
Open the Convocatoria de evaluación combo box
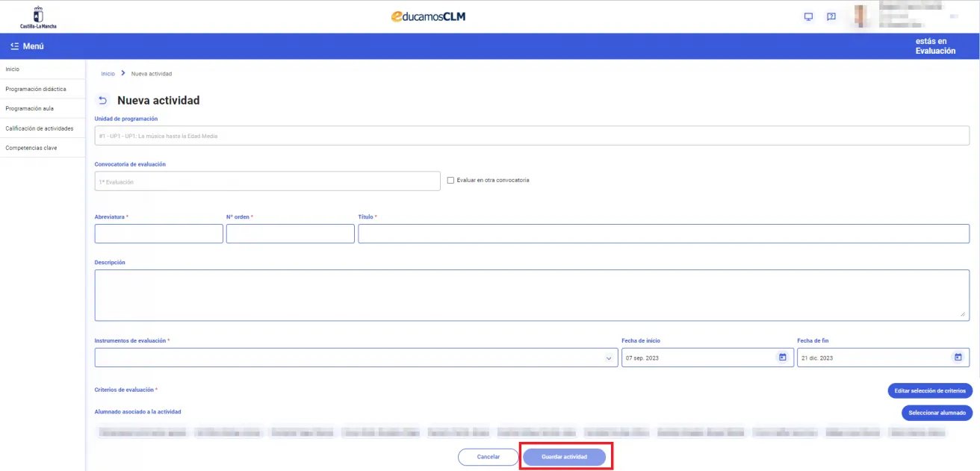[x=267, y=181]
